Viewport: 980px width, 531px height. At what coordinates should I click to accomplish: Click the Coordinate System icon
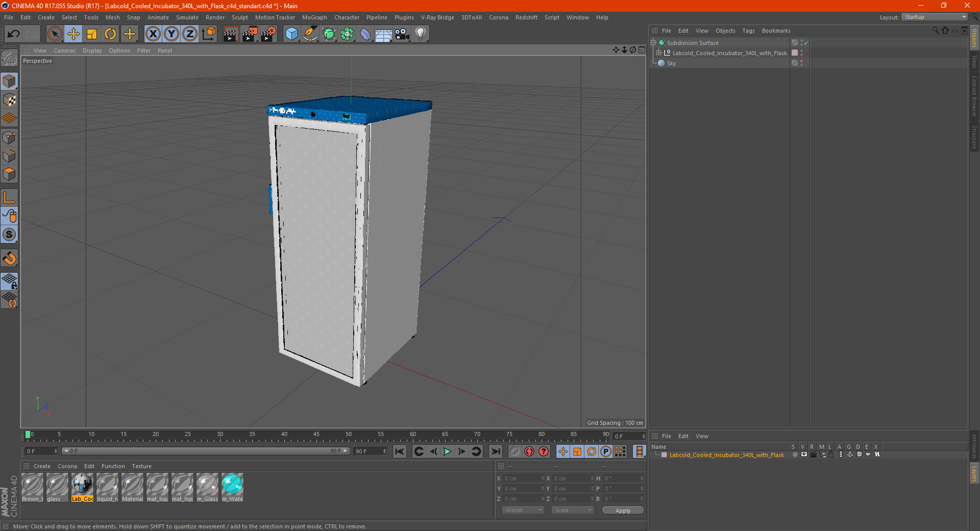coord(209,34)
